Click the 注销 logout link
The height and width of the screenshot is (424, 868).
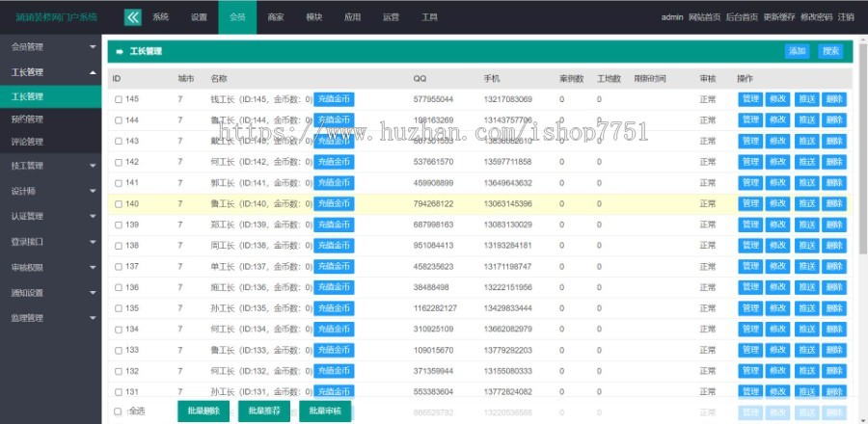846,17
